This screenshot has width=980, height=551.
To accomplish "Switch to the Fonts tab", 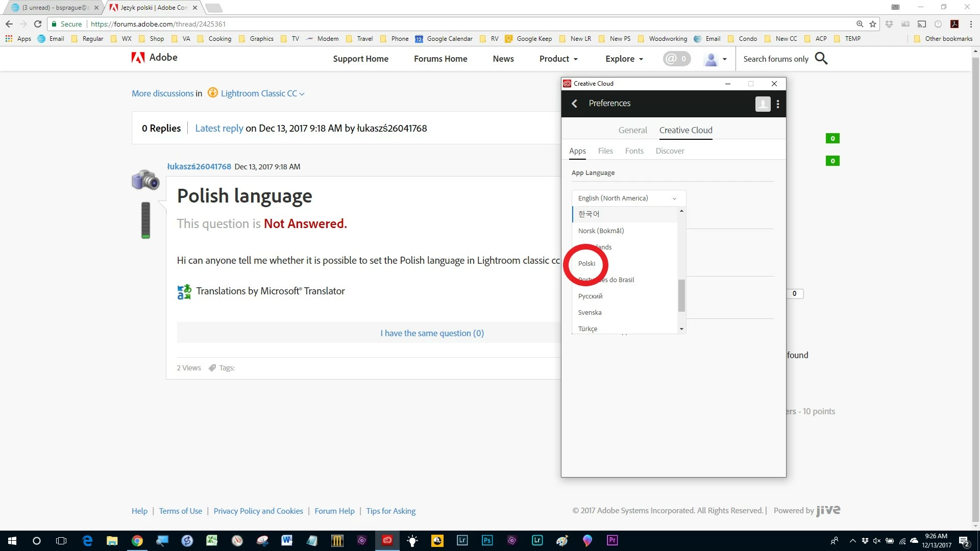I will (634, 151).
